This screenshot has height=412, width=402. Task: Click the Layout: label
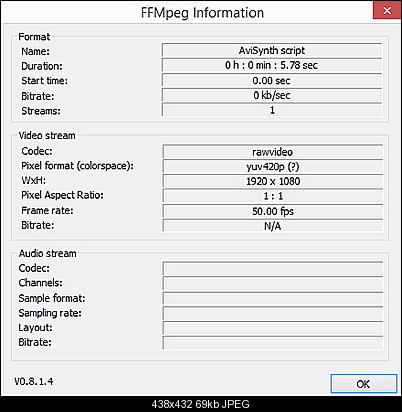35,328
